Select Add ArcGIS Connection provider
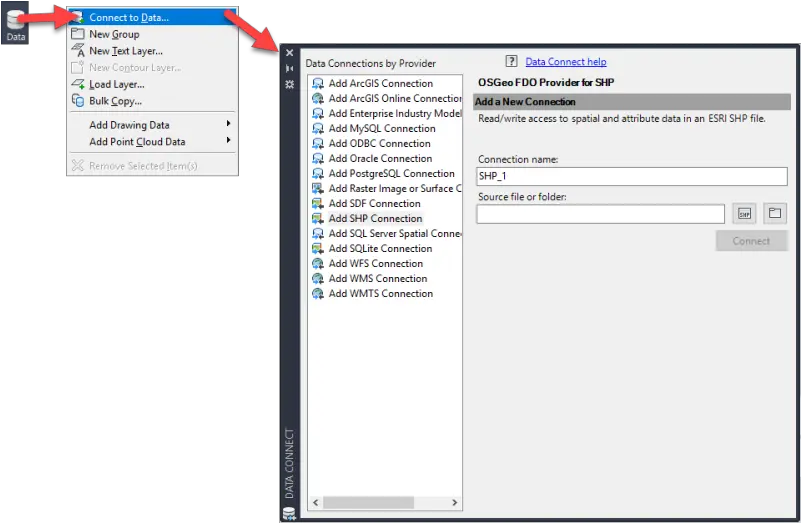The image size is (801, 523). click(x=381, y=83)
